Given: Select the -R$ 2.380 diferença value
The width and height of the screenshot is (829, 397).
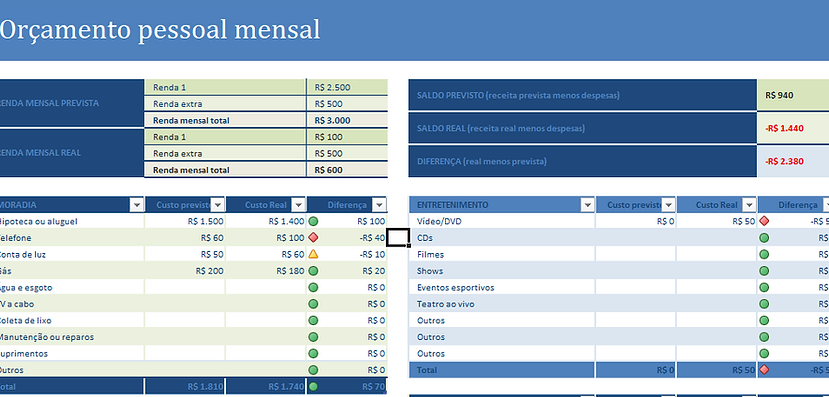Looking at the screenshot, I should point(793,161).
